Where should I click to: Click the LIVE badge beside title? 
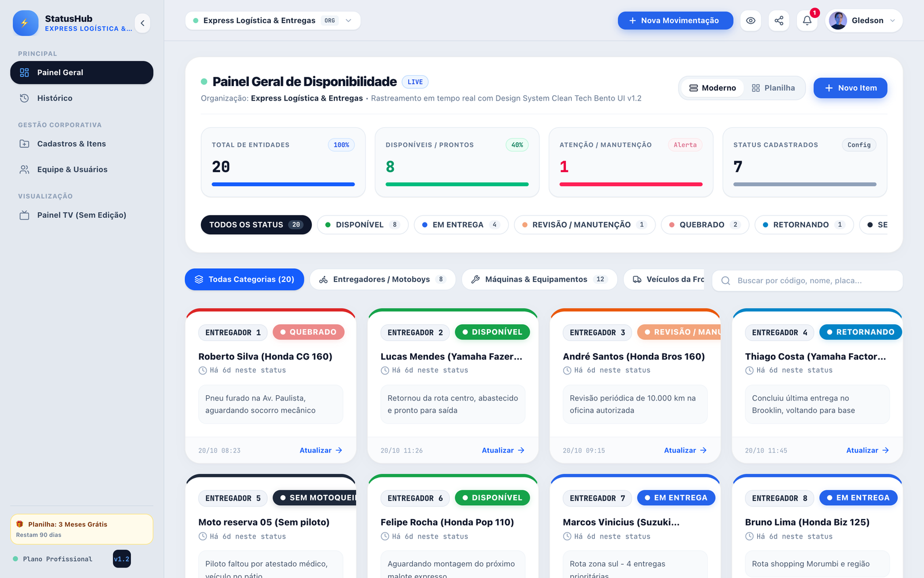(415, 82)
